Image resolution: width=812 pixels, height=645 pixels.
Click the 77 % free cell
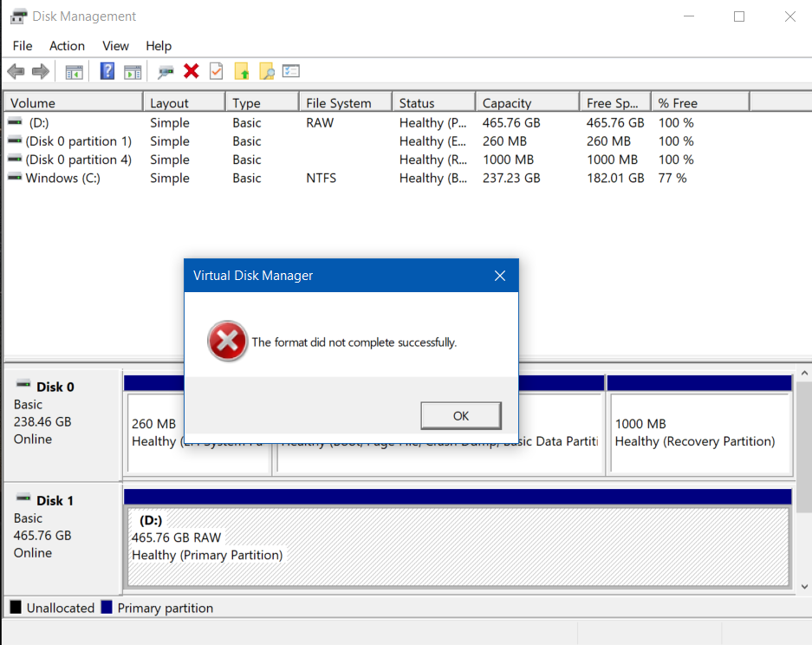672,179
